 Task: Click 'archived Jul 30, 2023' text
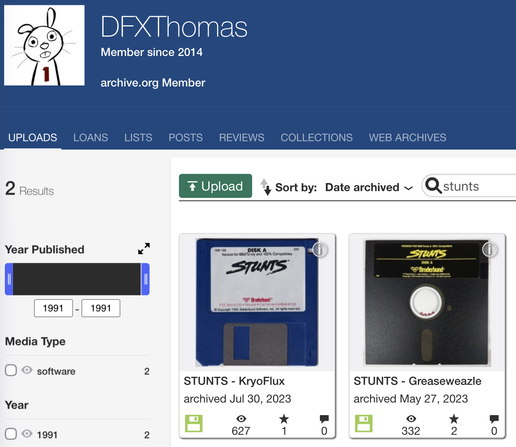point(237,399)
